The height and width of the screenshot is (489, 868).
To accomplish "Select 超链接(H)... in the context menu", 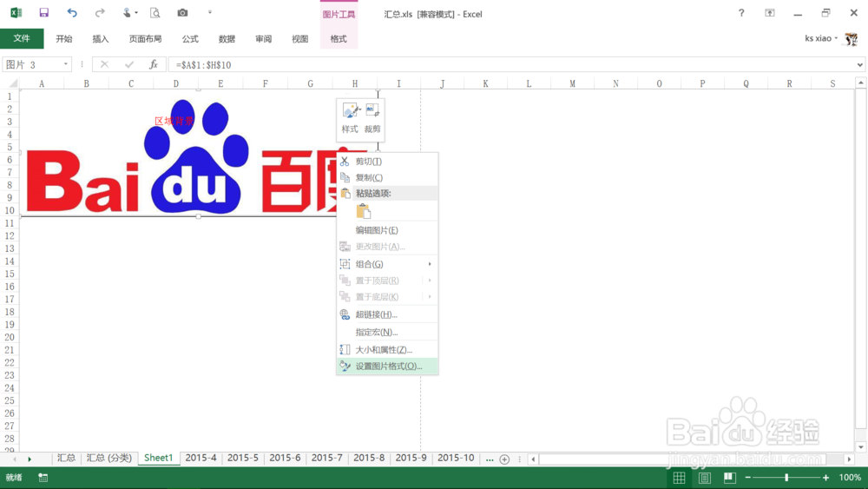I will point(387,314).
